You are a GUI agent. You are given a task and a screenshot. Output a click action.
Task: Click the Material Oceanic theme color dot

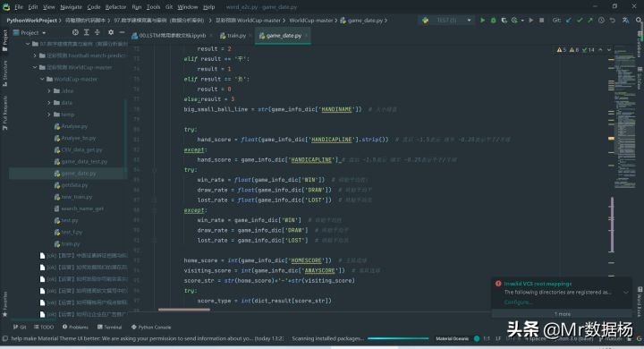pyautogui.click(x=477, y=339)
